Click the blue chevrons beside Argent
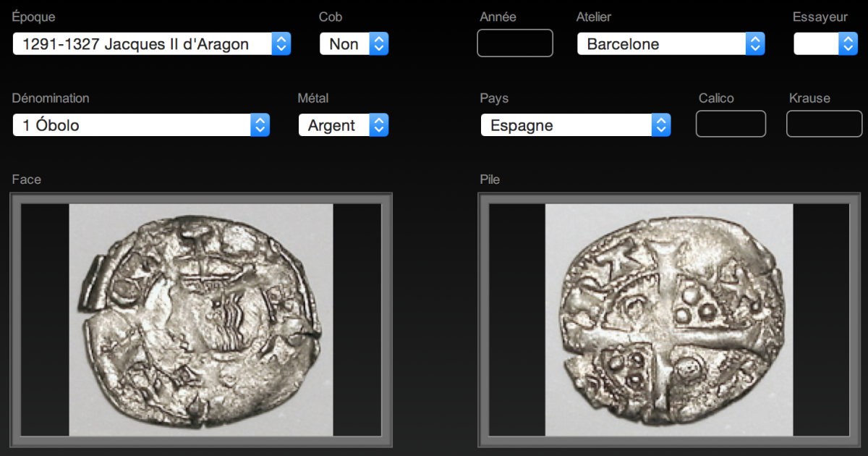 [x=379, y=125]
